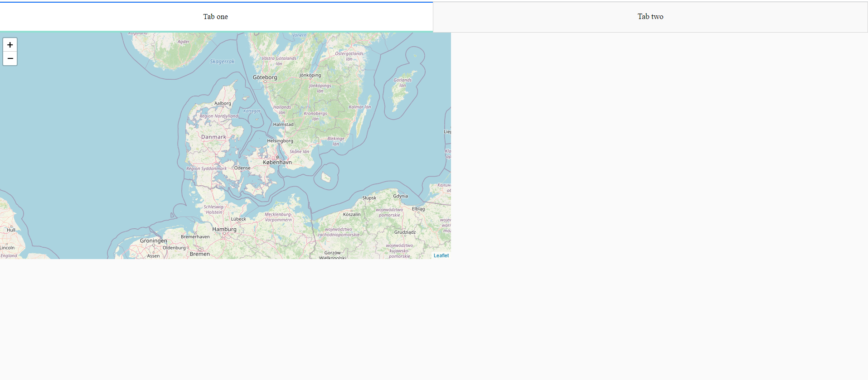Viewport: 868px width, 380px height.
Task: Click the Bremen city label
Action: click(200, 254)
